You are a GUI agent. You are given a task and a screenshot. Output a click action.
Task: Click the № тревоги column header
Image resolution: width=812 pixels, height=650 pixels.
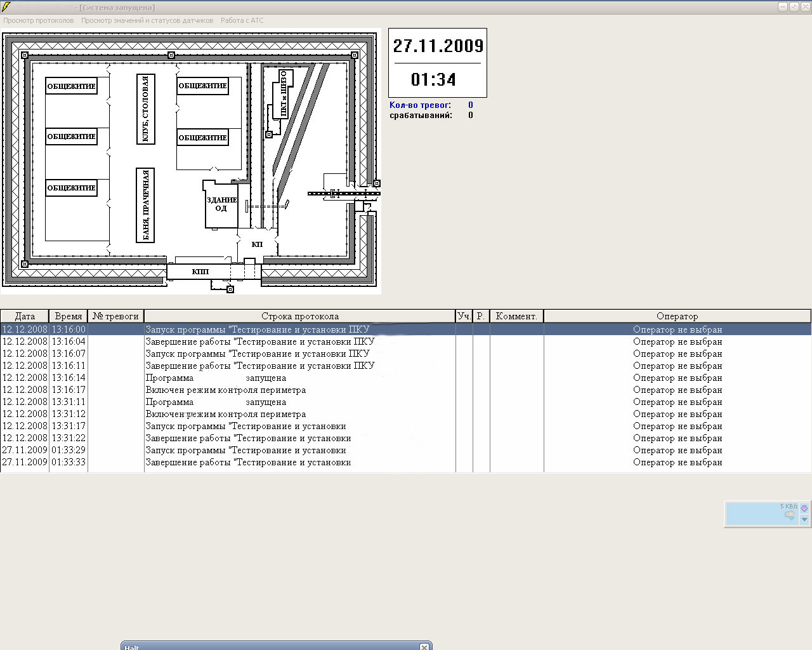click(115, 316)
